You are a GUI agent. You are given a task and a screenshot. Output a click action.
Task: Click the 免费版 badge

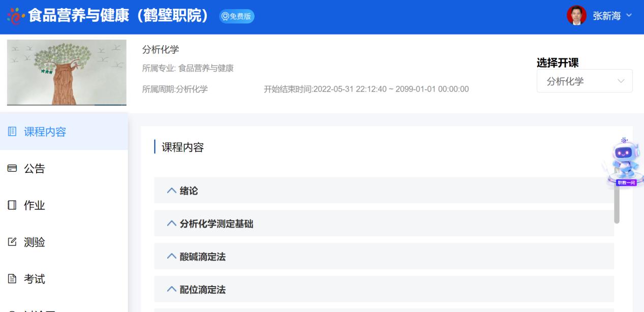tap(236, 16)
